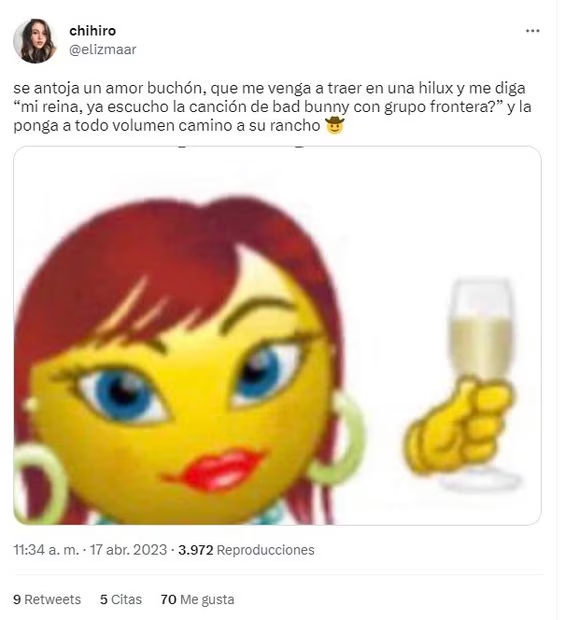Click the number 70 beside Me gusta
The height and width of the screenshot is (620, 565).
coord(168,599)
